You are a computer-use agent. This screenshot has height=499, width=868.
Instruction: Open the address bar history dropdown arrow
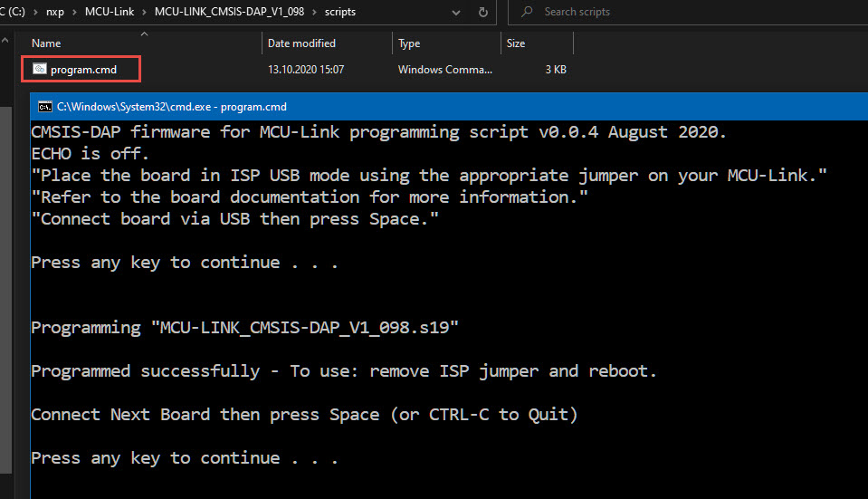(456, 13)
